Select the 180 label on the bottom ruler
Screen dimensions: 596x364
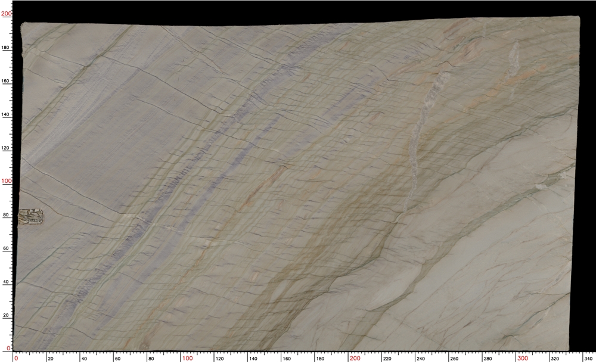(321, 358)
